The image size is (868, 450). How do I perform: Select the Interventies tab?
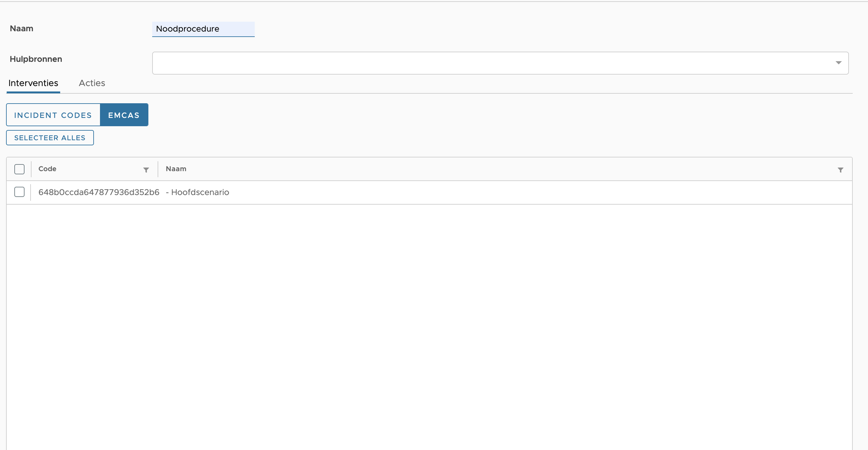tap(33, 83)
